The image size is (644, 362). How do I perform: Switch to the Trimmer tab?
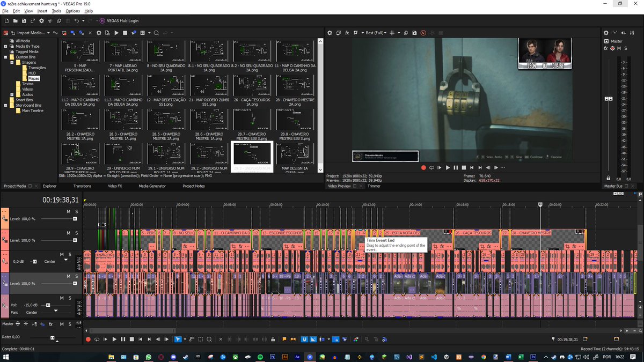pyautogui.click(x=374, y=186)
